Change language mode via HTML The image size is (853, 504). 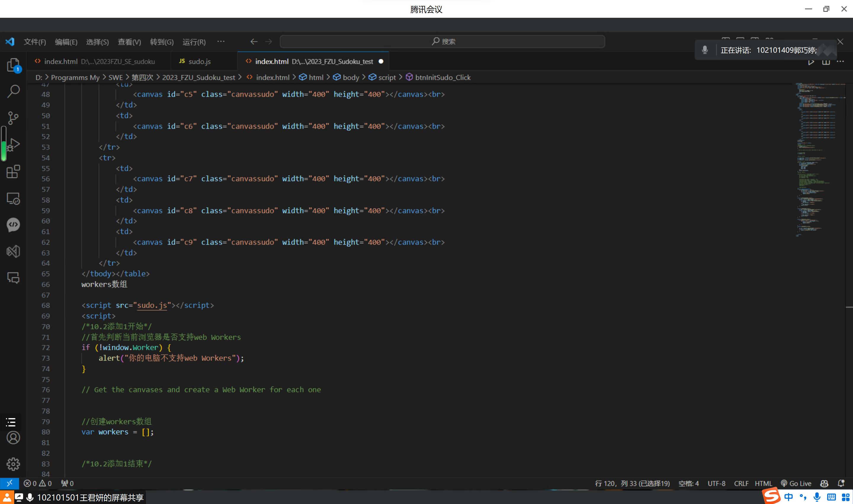763,483
